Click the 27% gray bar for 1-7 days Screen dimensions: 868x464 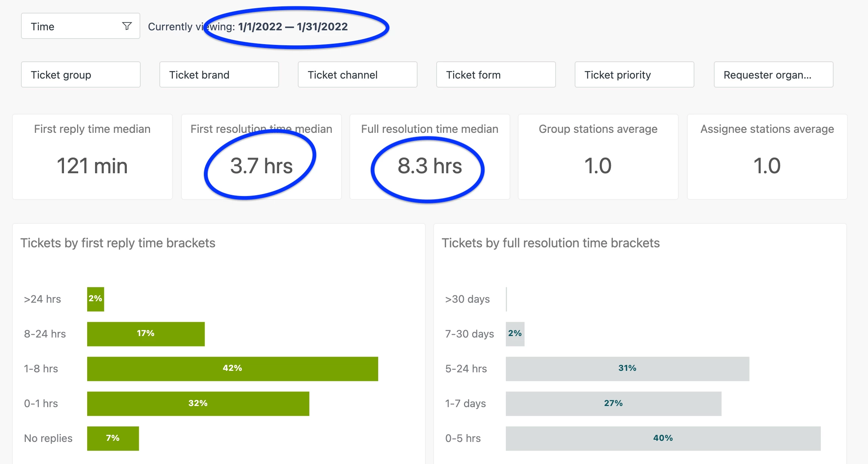pos(613,403)
